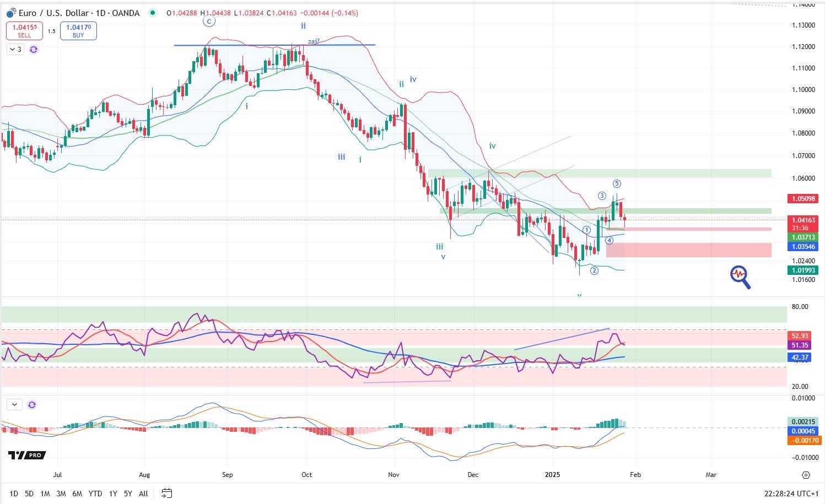Click the red 52.93 RSI value label
Viewport: 825px width, 504px height.
(x=800, y=335)
